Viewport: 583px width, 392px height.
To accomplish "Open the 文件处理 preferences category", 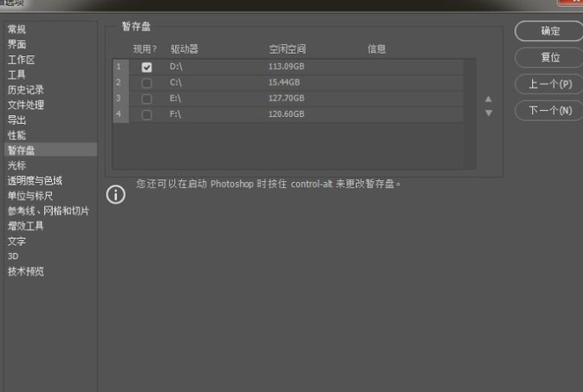I will pyautogui.click(x=26, y=105).
